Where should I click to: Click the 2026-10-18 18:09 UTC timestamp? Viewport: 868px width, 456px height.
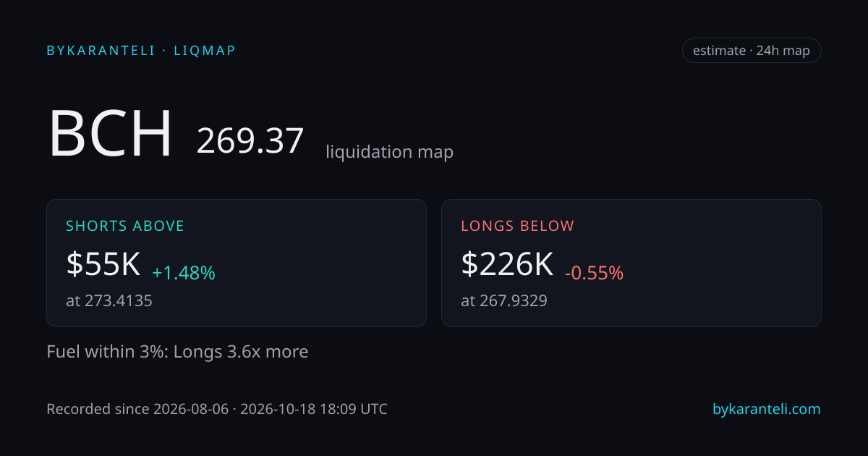pos(314,409)
